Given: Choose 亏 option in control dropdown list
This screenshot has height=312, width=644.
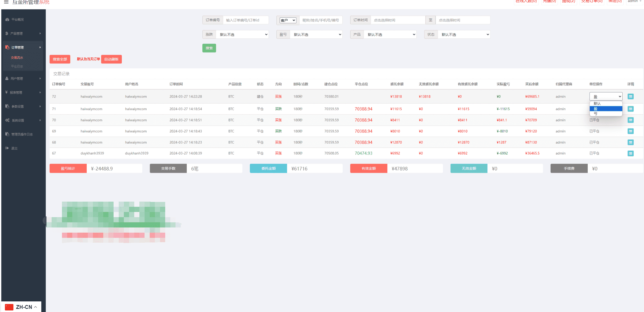Looking at the screenshot, I should [606, 114].
